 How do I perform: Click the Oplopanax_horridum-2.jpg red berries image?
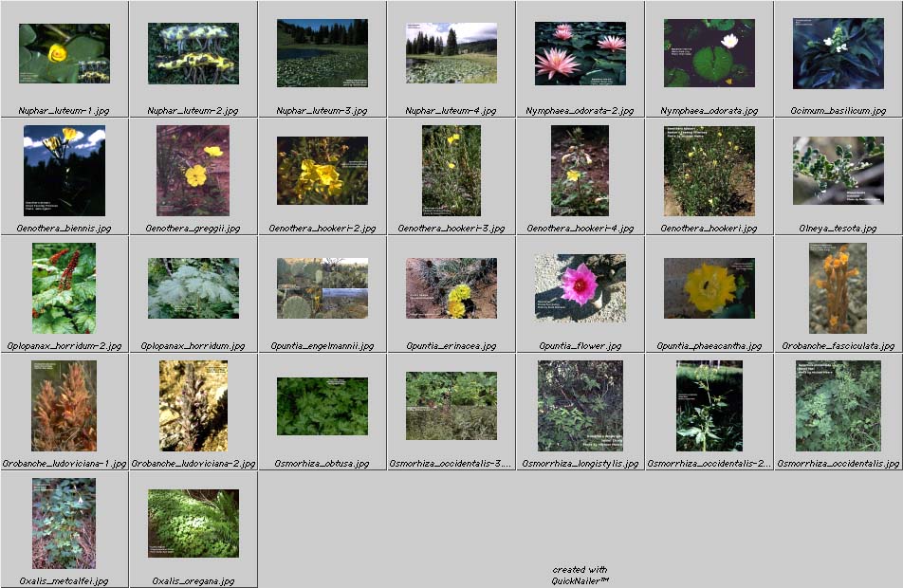(x=64, y=288)
